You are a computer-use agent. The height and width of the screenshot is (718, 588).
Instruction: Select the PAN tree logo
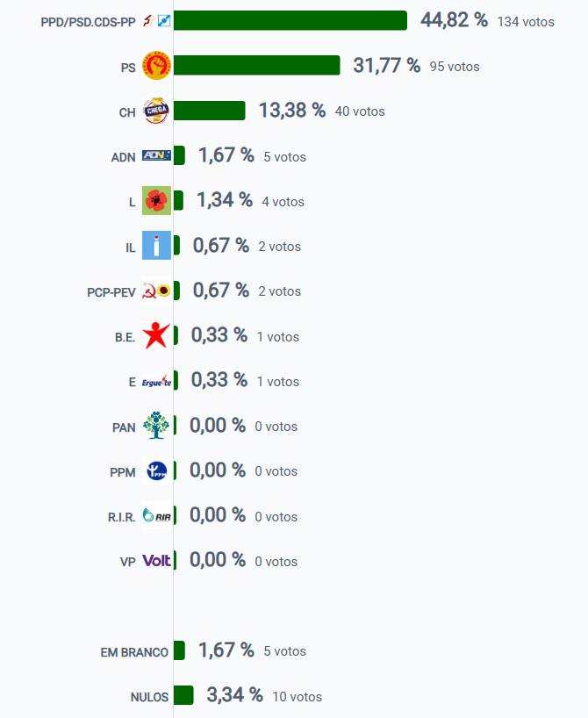pyautogui.click(x=156, y=426)
